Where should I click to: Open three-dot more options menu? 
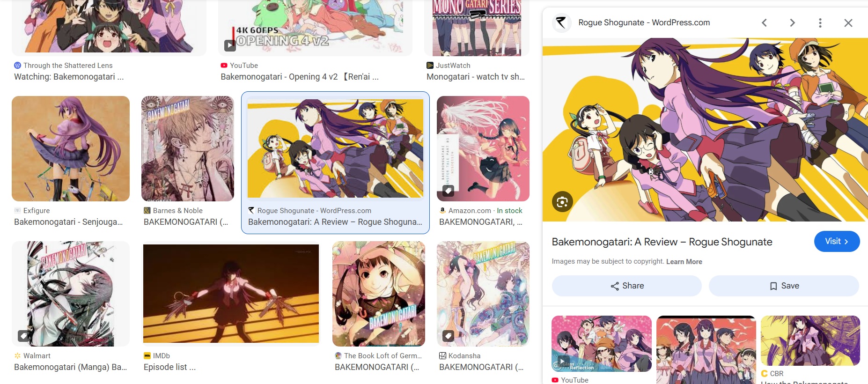[x=820, y=22]
